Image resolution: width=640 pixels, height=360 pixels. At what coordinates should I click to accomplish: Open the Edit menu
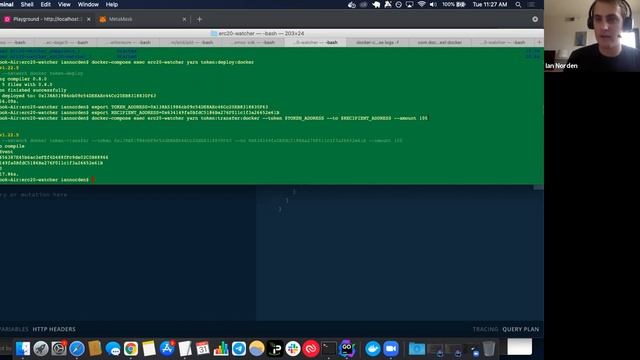(46, 4)
